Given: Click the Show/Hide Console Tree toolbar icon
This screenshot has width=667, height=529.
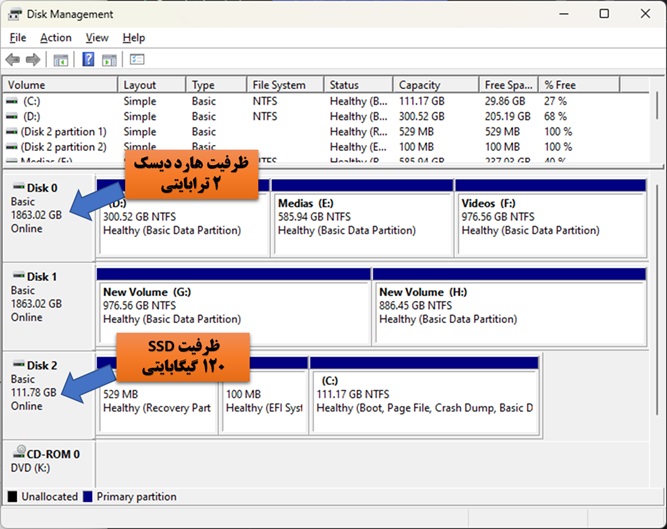Looking at the screenshot, I should [x=61, y=60].
